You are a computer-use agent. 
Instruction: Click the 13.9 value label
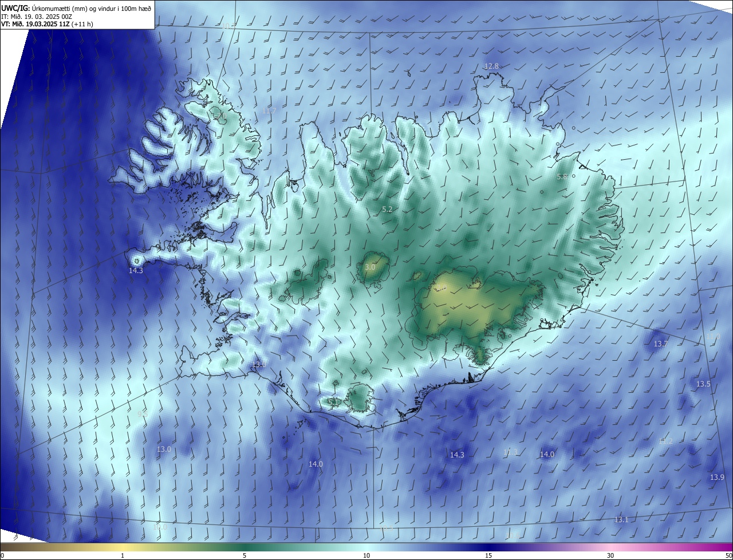click(718, 478)
